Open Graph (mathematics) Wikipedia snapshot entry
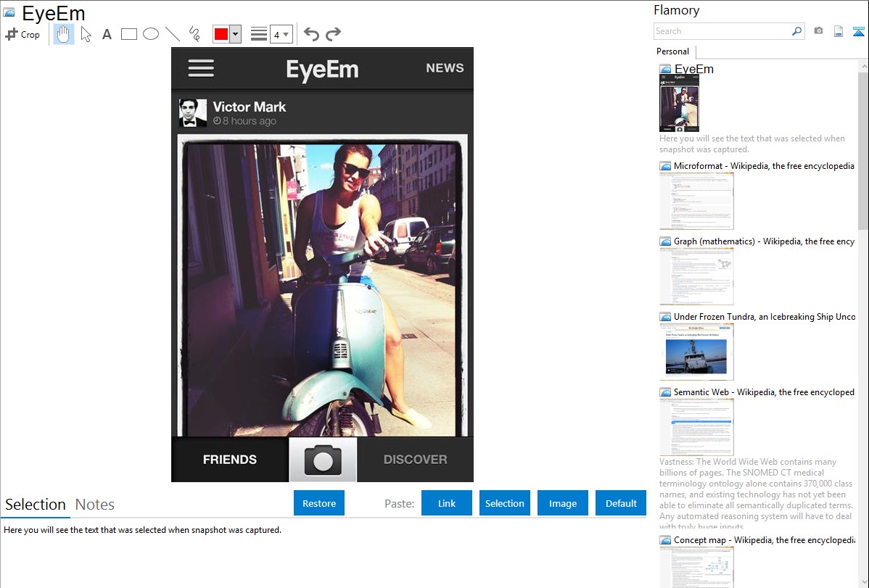Viewport: 869px width, 588px height. coord(764,241)
